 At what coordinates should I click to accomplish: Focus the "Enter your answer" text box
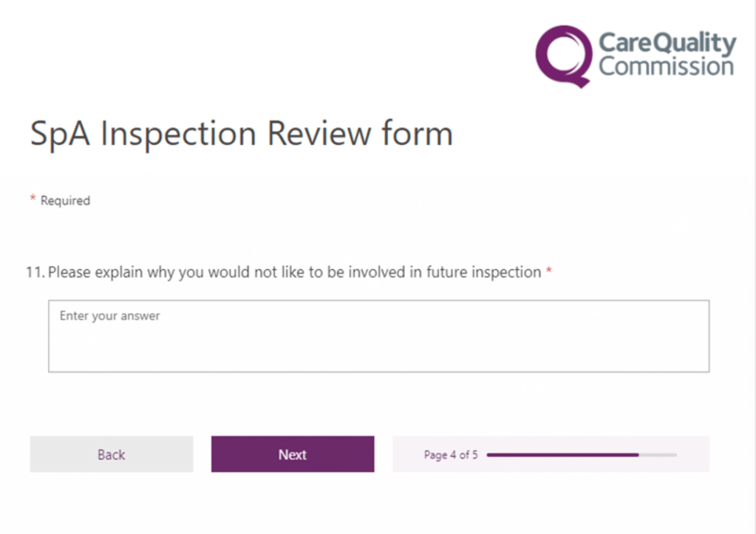click(378, 336)
